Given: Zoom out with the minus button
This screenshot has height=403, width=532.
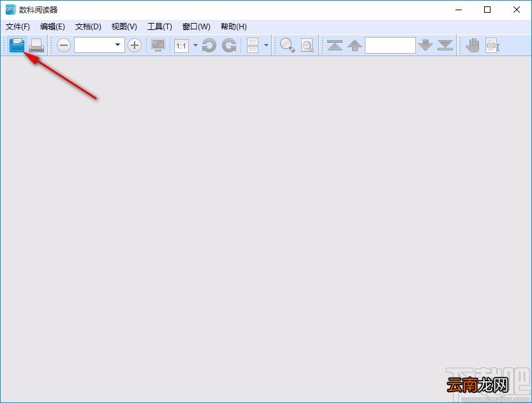Looking at the screenshot, I should tap(63, 45).
